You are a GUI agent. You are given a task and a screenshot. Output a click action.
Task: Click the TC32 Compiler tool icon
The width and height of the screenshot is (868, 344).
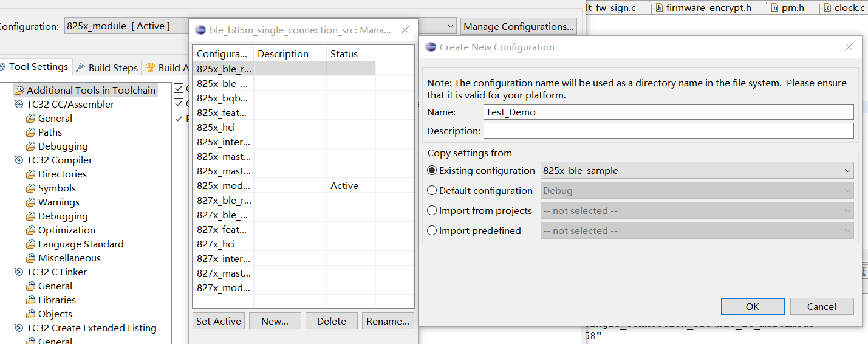[x=19, y=160]
